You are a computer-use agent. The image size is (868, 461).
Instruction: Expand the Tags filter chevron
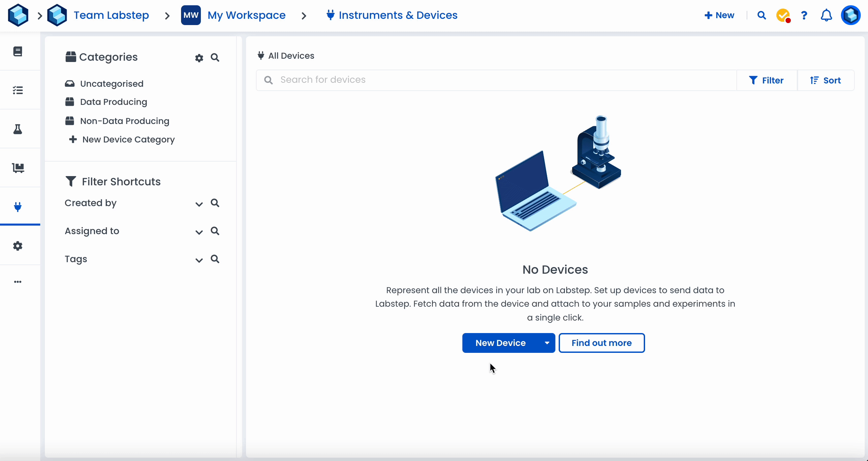point(199,260)
